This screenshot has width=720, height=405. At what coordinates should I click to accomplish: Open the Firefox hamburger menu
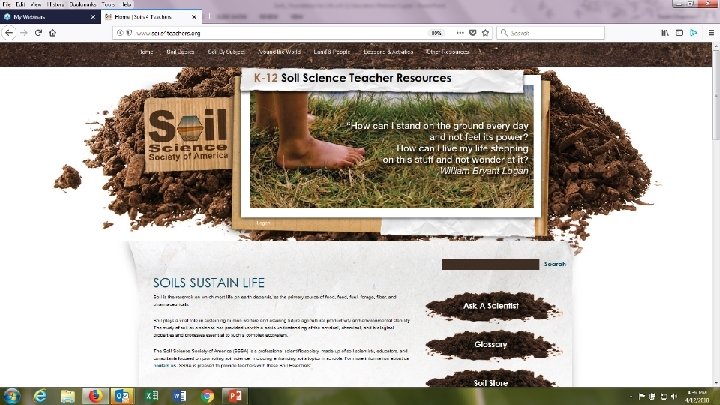click(x=711, y=33)
